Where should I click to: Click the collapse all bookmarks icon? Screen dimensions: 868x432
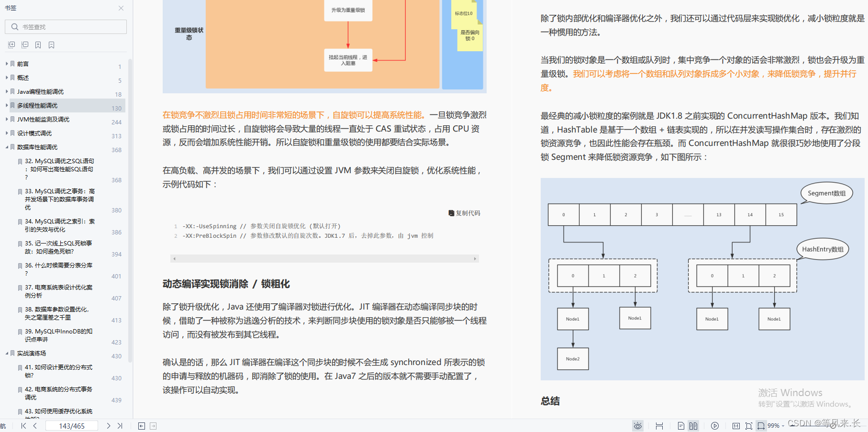24,44
